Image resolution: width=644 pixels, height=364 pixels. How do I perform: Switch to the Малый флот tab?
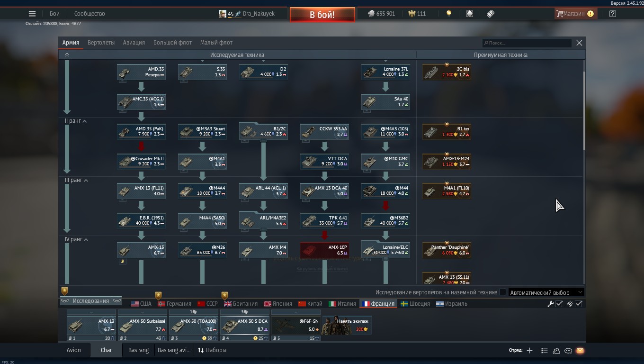(x=216, y=43)
